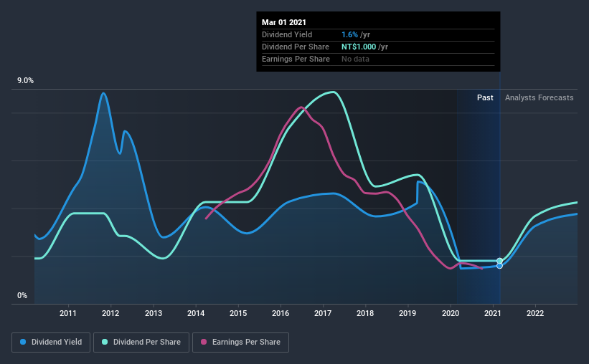
Task: Click the Analysts Forecasts label
Action: (x=539, y=97)
